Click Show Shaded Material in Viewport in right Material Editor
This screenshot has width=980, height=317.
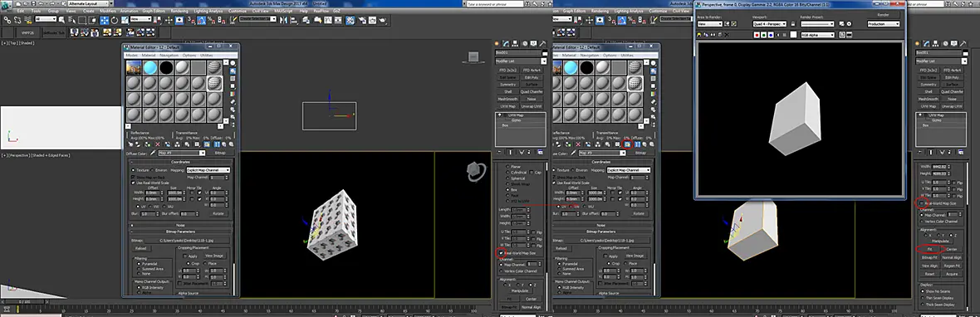(x=628, y=144)
